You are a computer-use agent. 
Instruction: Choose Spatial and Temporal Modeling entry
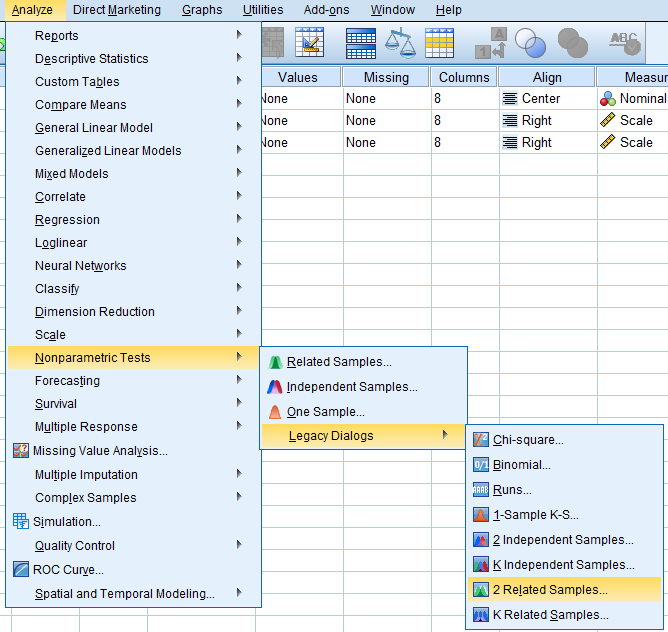(134, 593)
